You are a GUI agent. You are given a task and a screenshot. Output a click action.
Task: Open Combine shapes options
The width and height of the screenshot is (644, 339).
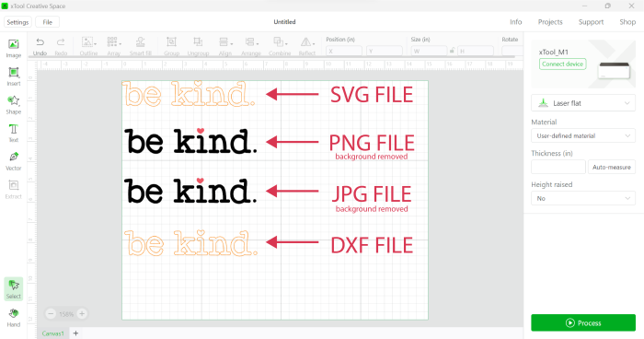tap(280, 46)
